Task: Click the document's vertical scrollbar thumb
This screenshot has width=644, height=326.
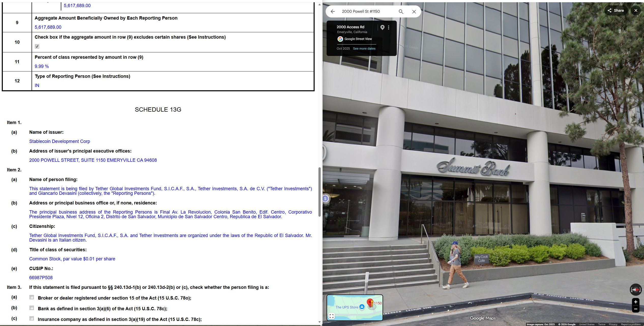Action: click(x=319, y=192)
